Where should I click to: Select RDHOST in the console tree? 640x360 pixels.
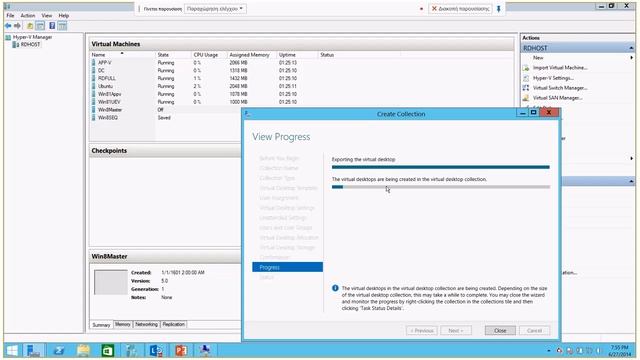(x=31, y=44)
